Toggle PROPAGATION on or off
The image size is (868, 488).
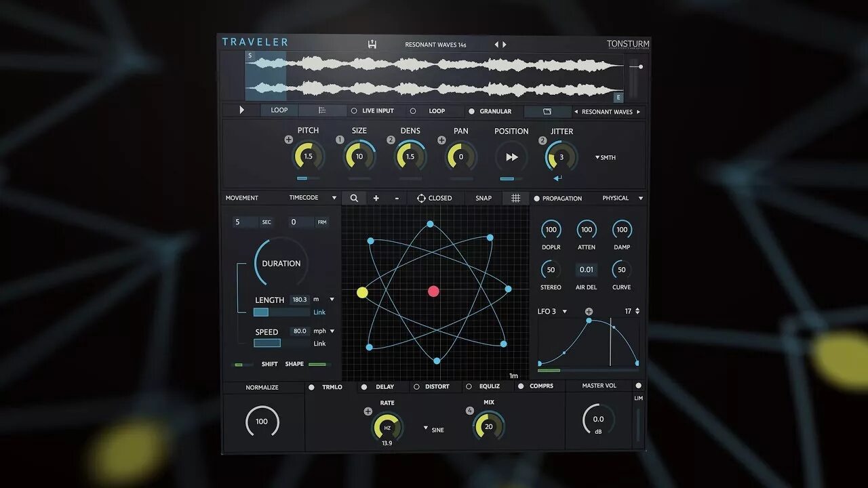tap(536, 199)
